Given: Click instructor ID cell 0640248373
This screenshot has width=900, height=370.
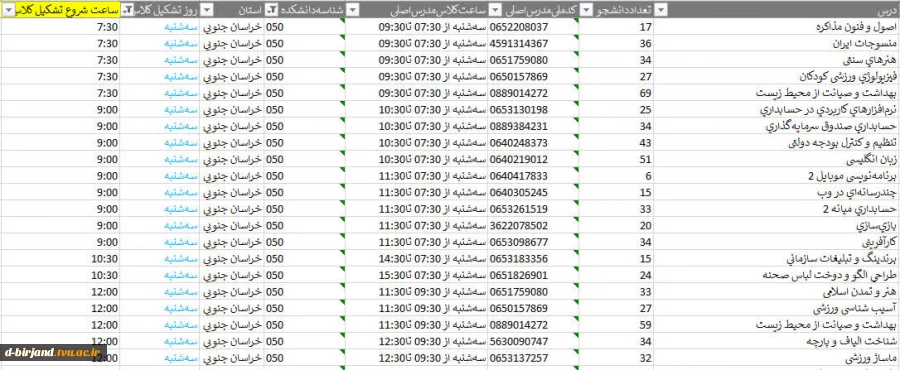Looking at the screenshot, I should [533, 143].
